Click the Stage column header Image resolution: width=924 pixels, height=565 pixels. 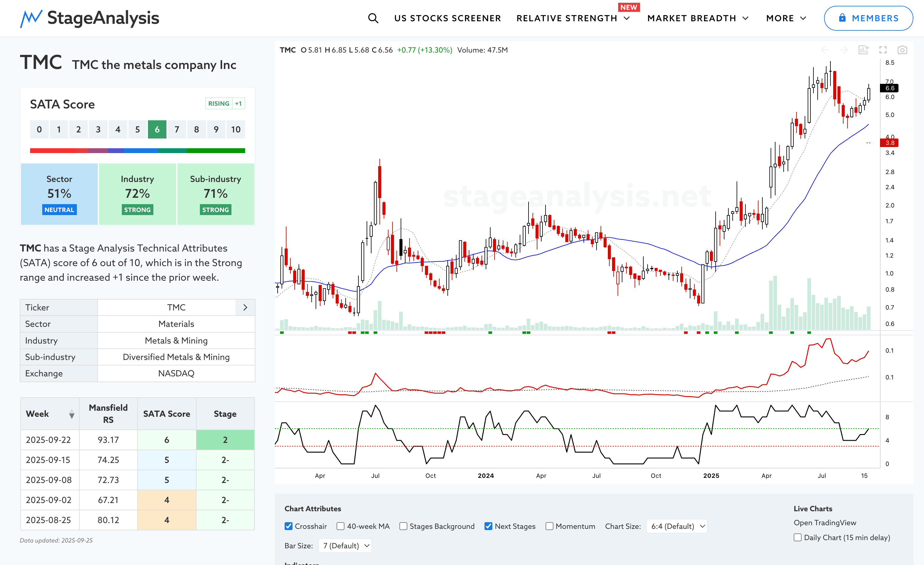(x=225, y=413)
